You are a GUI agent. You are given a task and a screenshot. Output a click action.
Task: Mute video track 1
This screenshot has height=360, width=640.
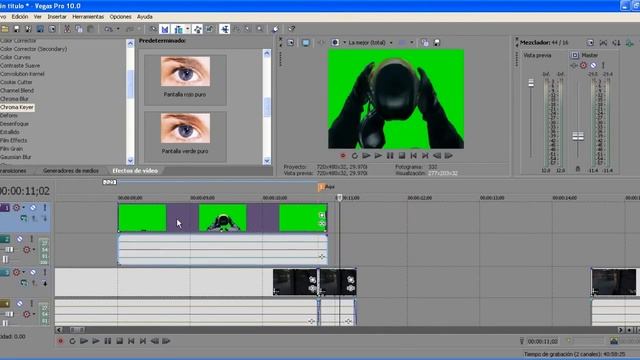tap(33, 207)
